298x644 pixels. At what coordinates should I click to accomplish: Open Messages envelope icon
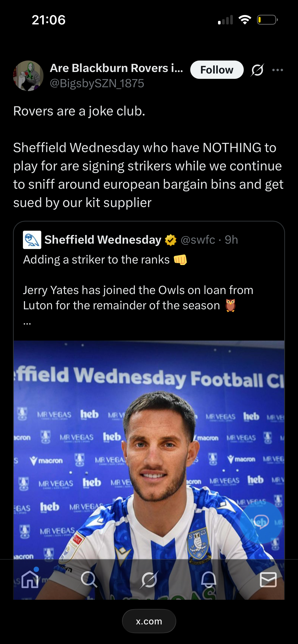268,579
